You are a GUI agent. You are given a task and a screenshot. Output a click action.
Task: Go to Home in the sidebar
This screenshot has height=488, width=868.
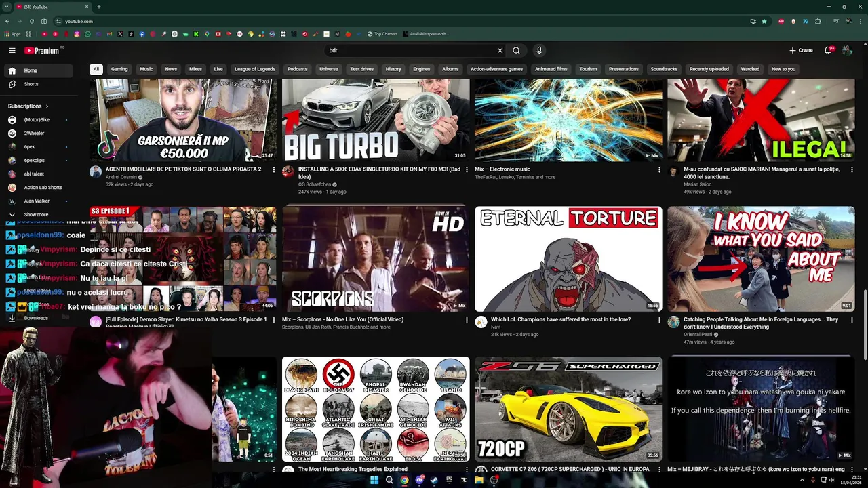coord(39,70)
